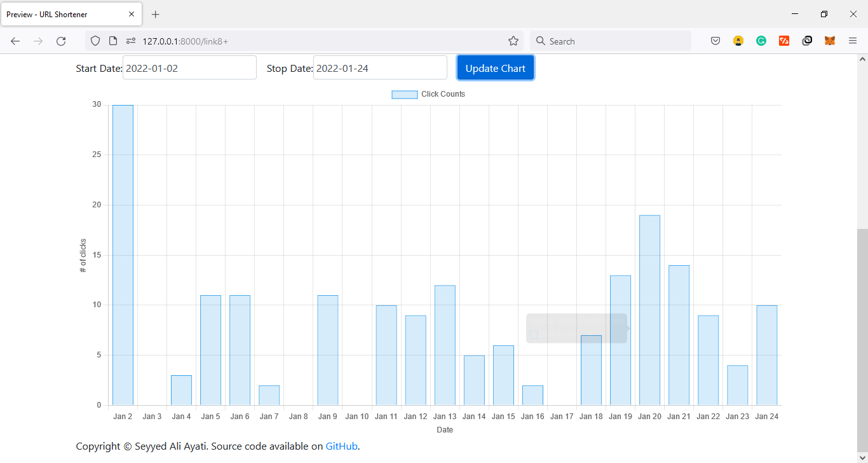Viewport: 868px width, 463px height.
Task: Click the Jan 24 bar in chart
Action: pos(767,356)
